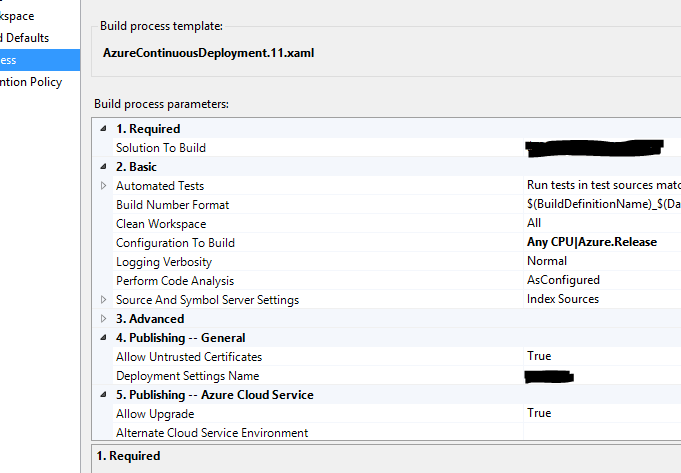Click the AsConfigured value
681x473 pixels.
pyautogui.click(x=563, y=280)
